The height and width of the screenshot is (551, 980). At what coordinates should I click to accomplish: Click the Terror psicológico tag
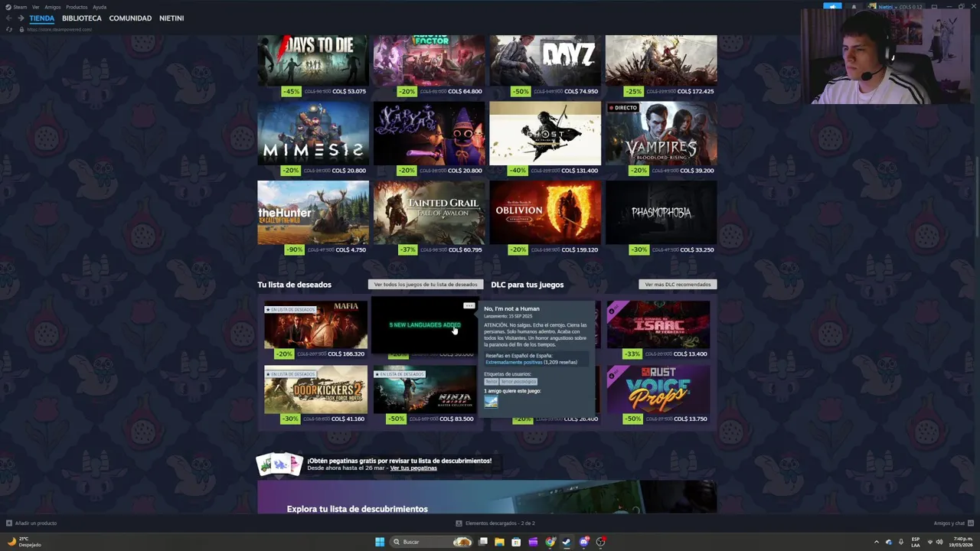[518, 381]
